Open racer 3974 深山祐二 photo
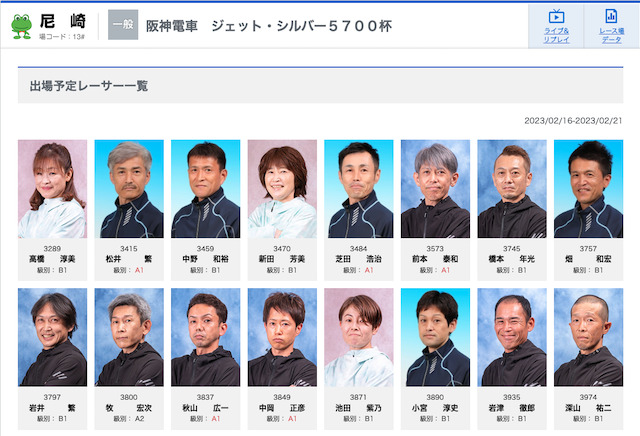The image size is (640, 436). (588, 337)
